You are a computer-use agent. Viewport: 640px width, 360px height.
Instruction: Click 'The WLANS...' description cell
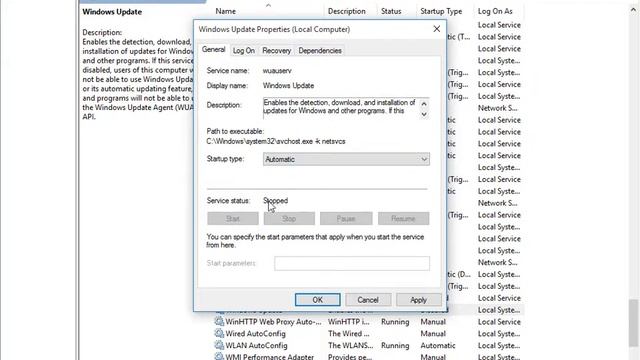pos(350,345)
